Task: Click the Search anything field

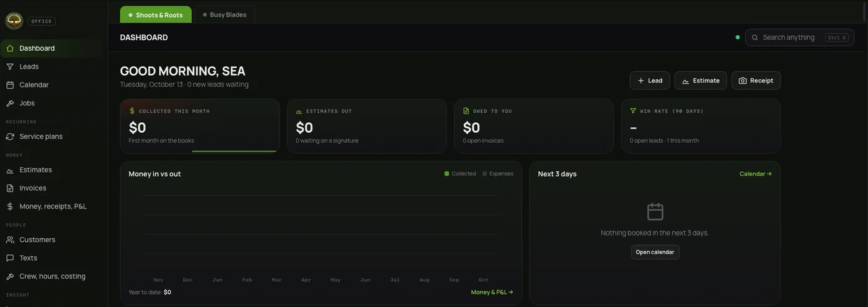Action: tap(800, 37)
